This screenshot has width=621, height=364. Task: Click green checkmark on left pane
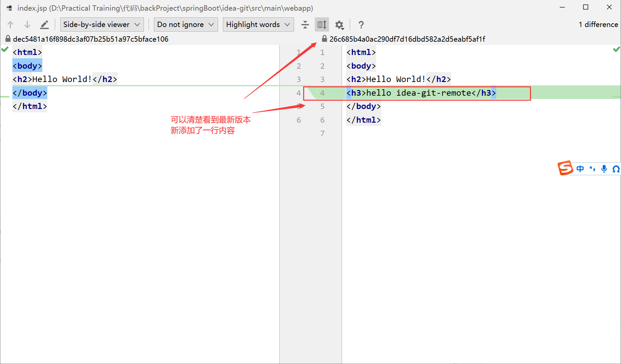click(x=5, y=49)
